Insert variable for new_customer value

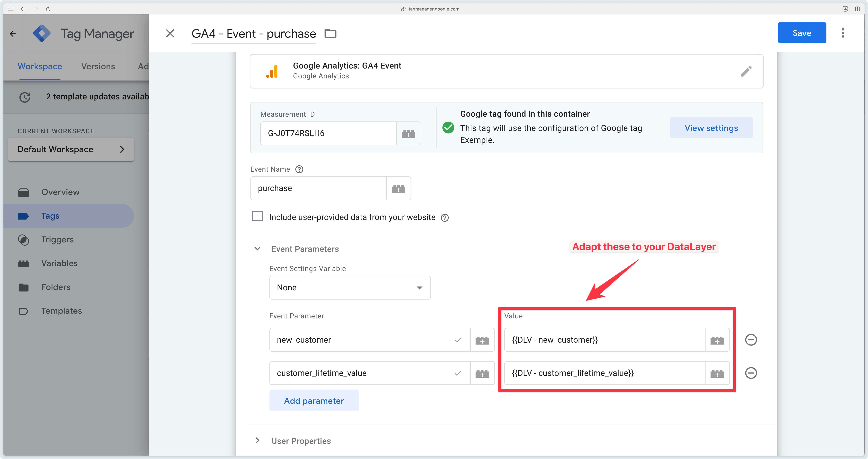point(717,340)
